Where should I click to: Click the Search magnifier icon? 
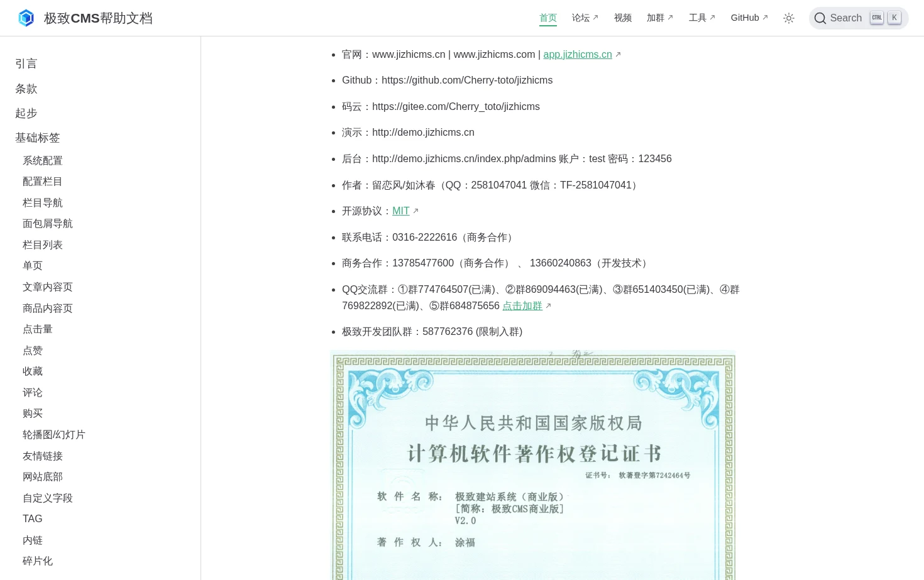pos(820,18)
